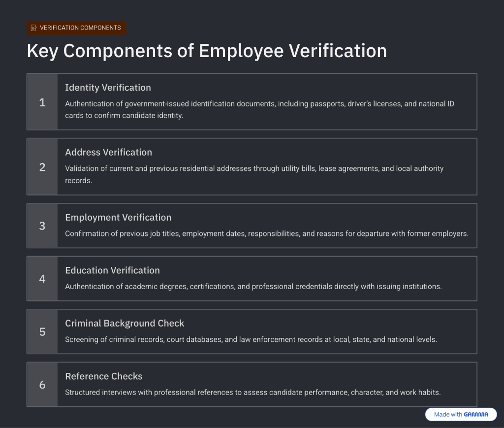Screen dimensions: 504x428
Task: Select the Address Verification heading
Action: (x=108, y=152)
